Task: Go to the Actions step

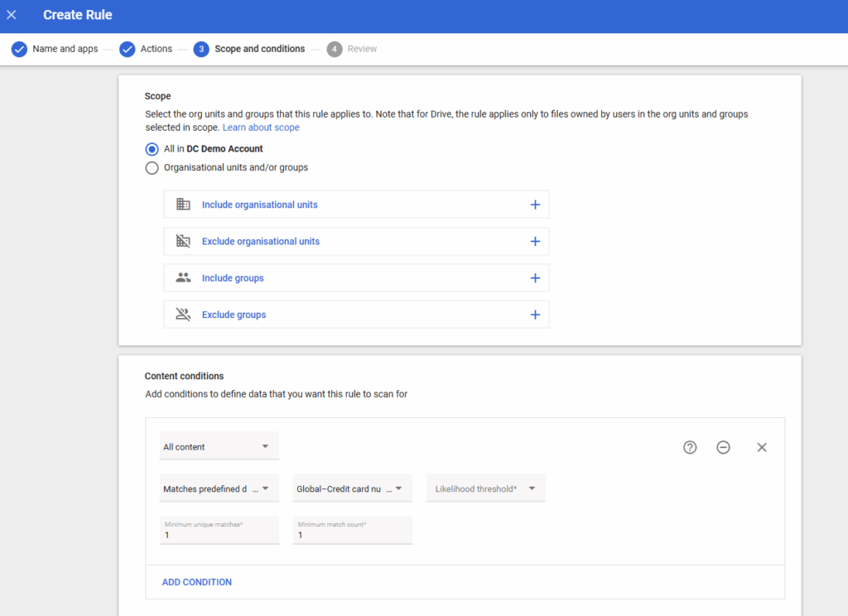Action: (x=146, y=49)
